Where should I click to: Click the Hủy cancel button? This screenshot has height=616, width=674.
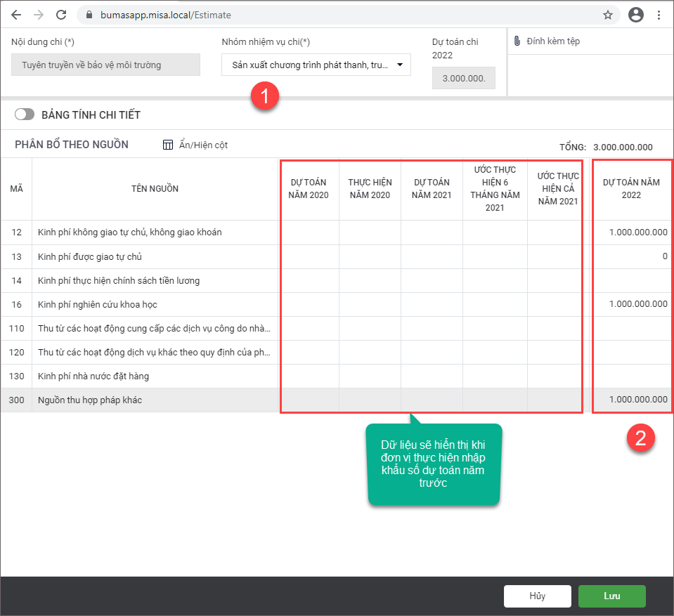(x=537, y=596)
